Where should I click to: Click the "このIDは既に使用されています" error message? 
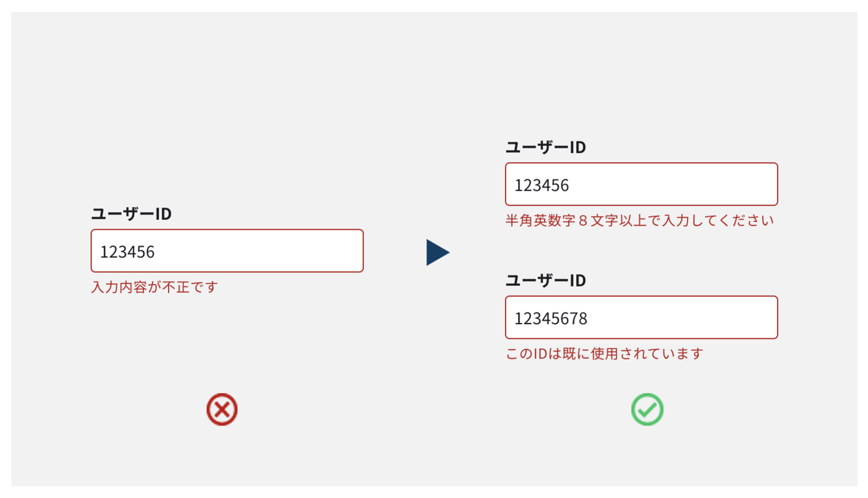[604, 354]
